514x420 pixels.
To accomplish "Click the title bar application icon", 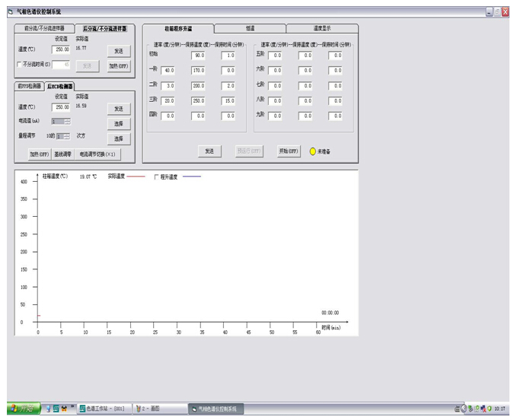I will click(10, 11).
